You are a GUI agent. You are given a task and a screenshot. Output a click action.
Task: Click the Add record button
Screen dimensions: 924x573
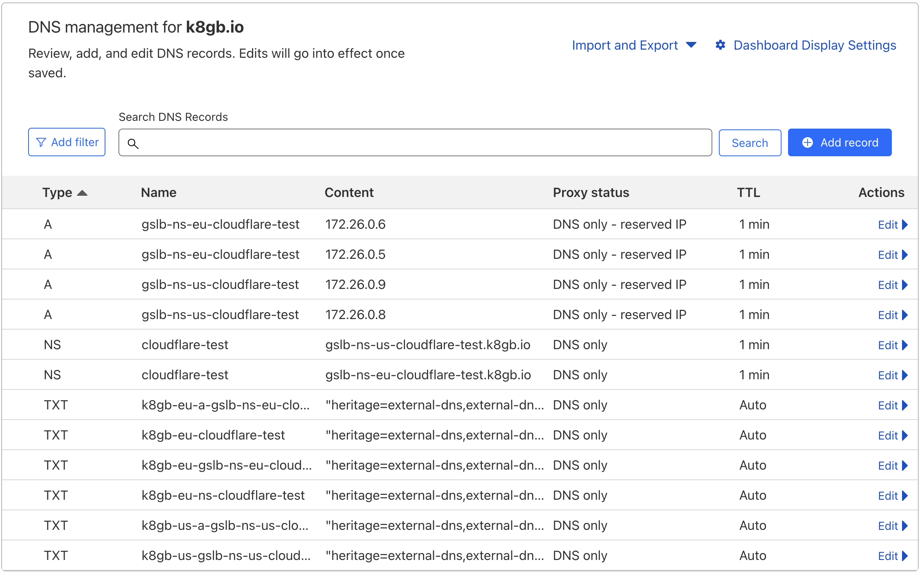pyautogui.click(x=839, y=142)
